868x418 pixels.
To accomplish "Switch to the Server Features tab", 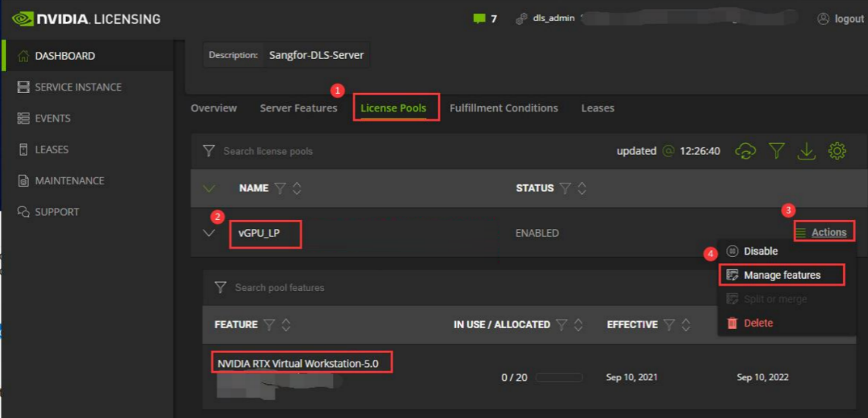I will point(298,108).
